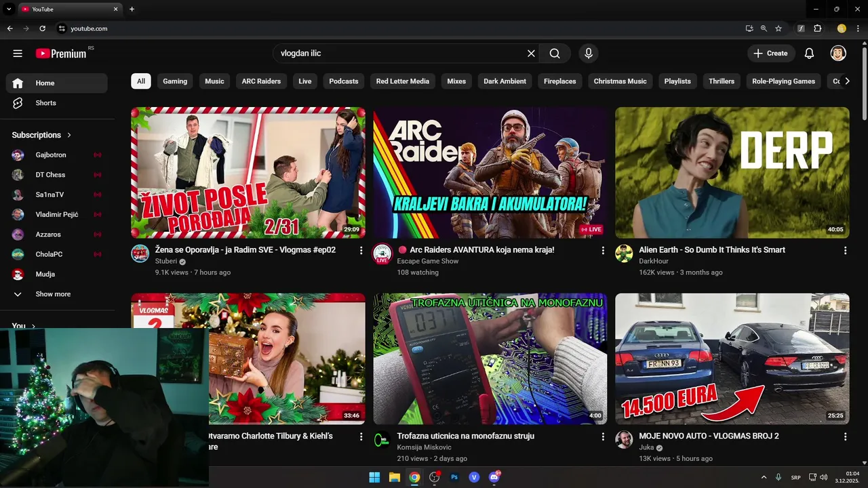Select the Christmas Music chip
The height and width of the screenshot is (488, 868).
point(620,81)
